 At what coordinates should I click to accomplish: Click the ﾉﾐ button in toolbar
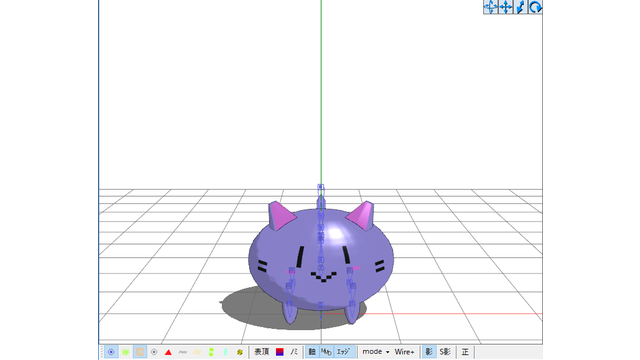coord(294,352)
